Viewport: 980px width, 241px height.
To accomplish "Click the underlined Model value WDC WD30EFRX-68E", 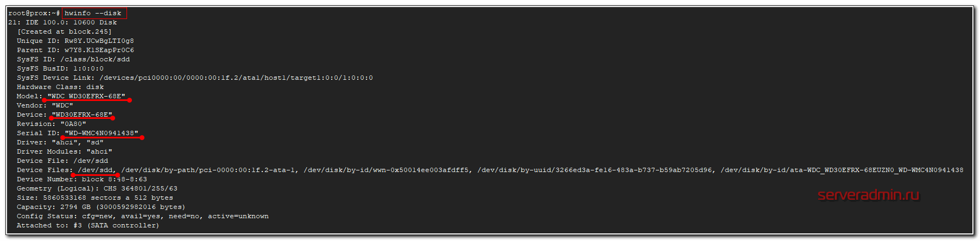I will coord(86,96).
